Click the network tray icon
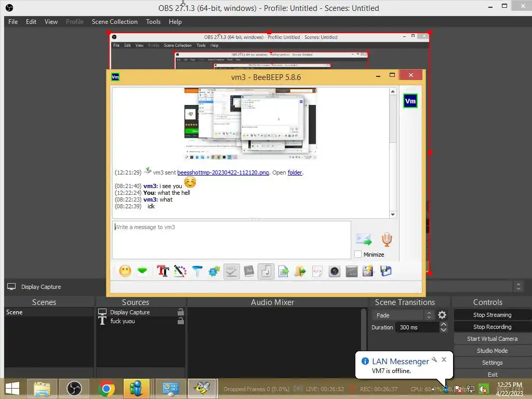The image size is (532, 399). (471, 389)
